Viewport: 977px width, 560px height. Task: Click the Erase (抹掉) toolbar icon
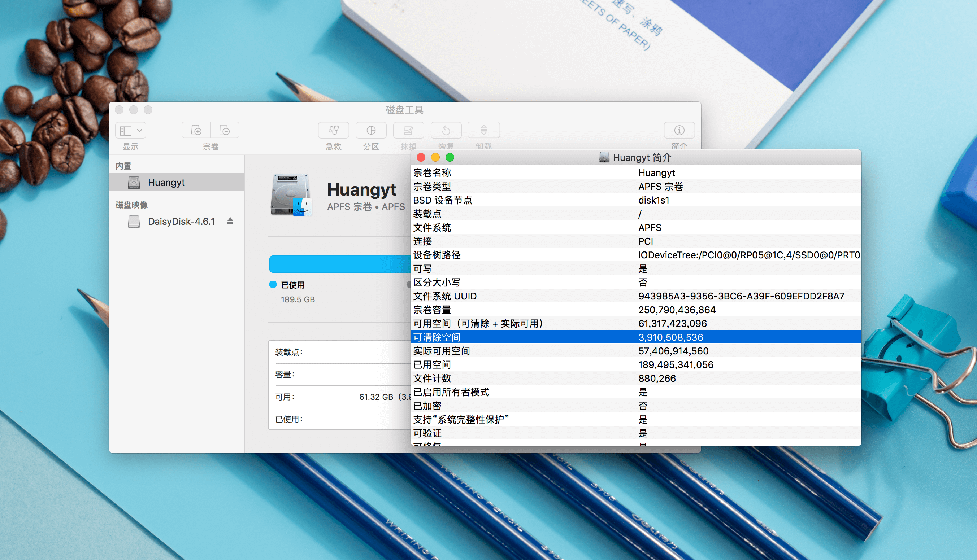408,130
